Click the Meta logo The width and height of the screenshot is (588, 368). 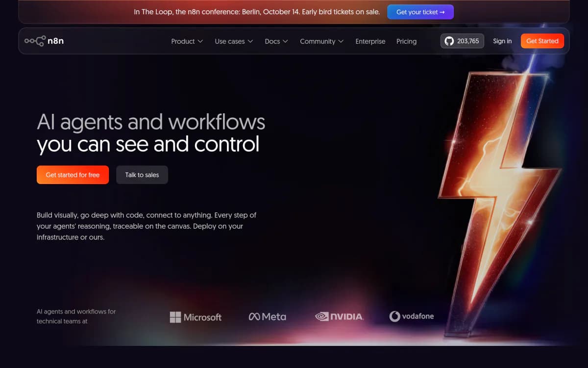(x=268, y=316)
